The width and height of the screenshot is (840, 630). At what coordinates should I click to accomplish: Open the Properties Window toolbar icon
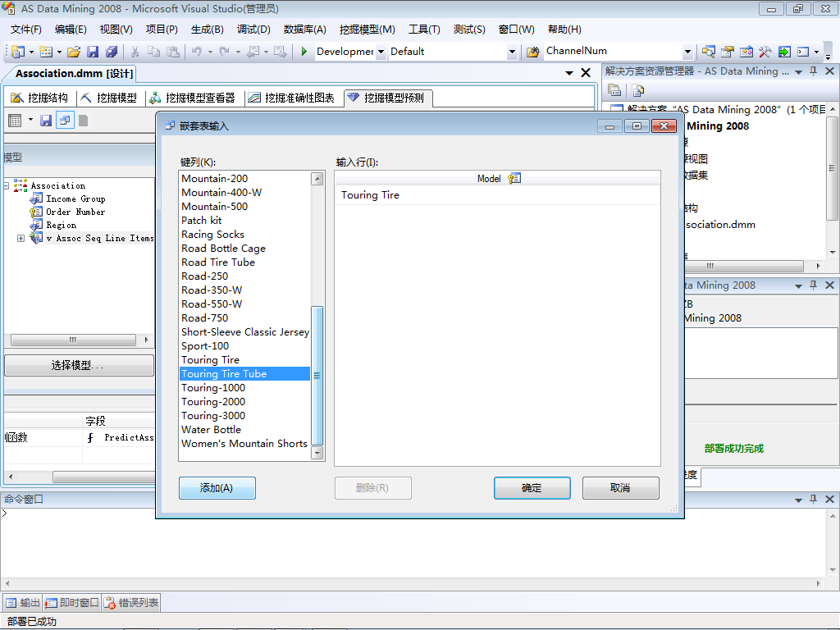click(x=727, y=52)
